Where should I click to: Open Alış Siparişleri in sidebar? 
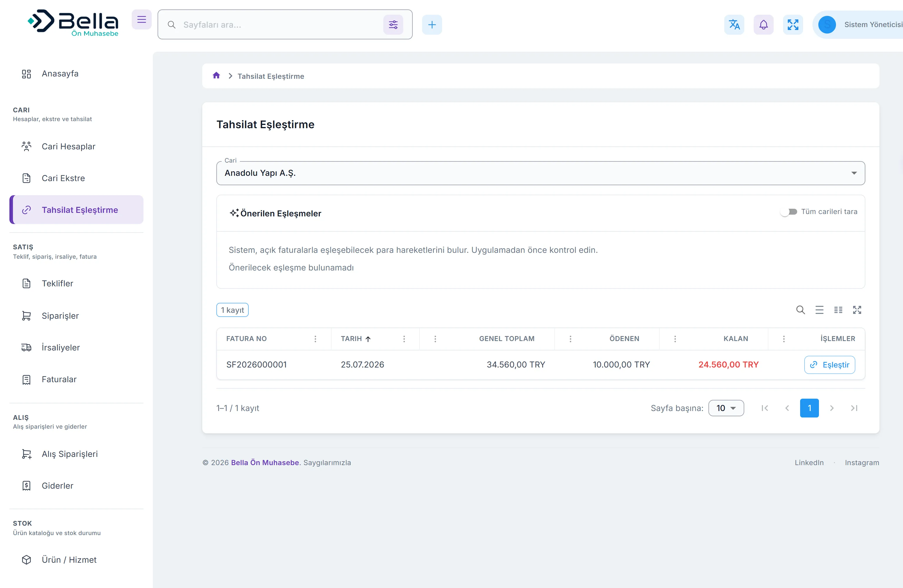coord(76,454)
